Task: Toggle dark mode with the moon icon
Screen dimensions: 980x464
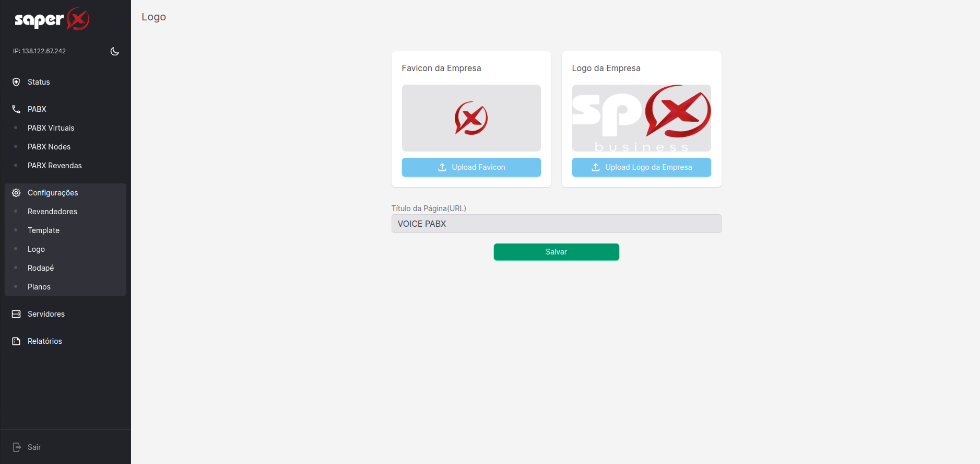Action: [x=115, y=51]
